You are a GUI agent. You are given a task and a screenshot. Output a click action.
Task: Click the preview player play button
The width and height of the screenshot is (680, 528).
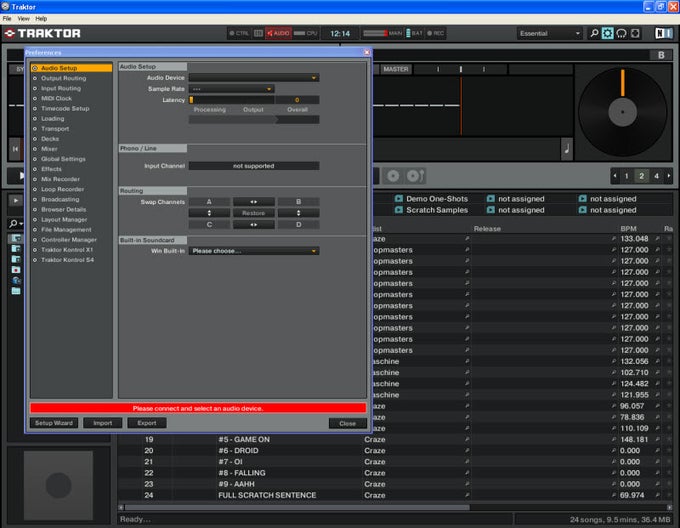coord(16,200)
